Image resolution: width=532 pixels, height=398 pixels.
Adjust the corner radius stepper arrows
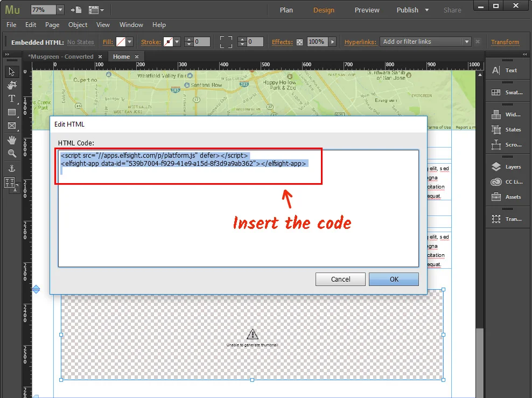point(242,41)
